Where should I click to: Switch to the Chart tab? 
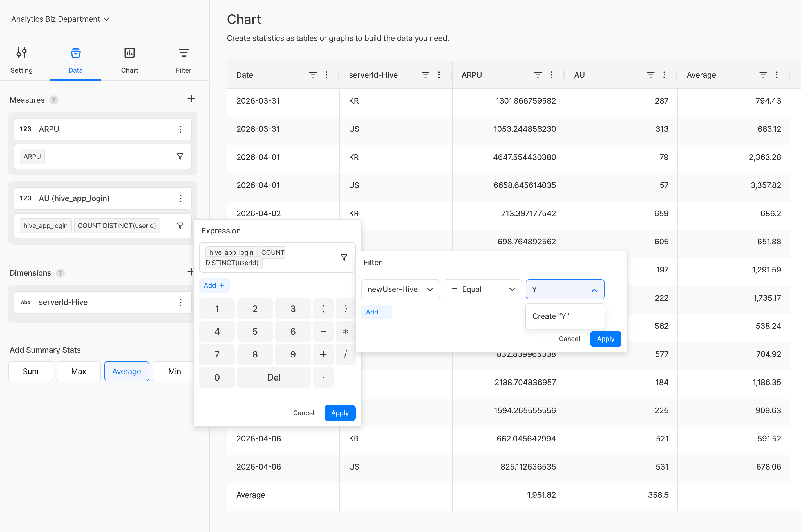(129, 60)
